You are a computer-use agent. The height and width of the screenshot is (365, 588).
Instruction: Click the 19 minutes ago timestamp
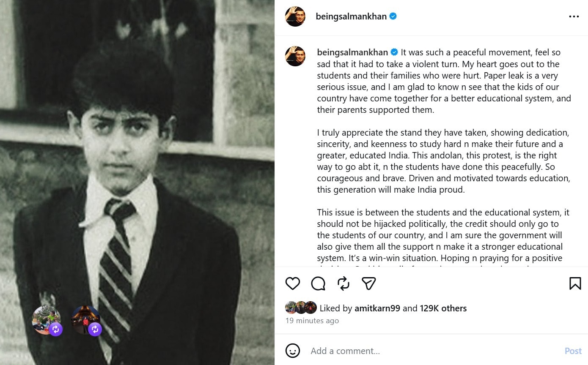tap(312, 321)
